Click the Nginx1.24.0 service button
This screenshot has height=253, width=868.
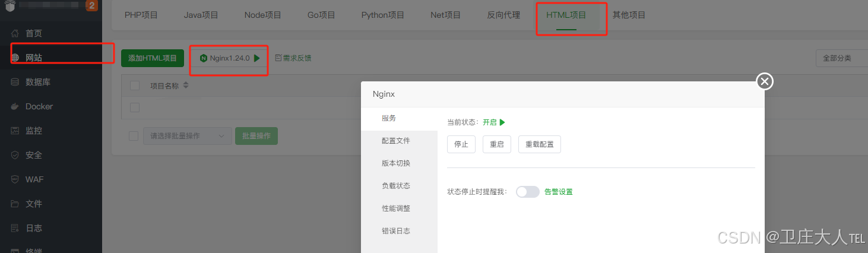point(229,58)
